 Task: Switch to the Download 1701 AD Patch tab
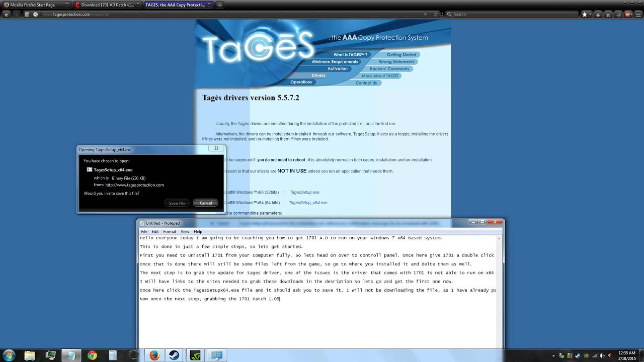107,5
